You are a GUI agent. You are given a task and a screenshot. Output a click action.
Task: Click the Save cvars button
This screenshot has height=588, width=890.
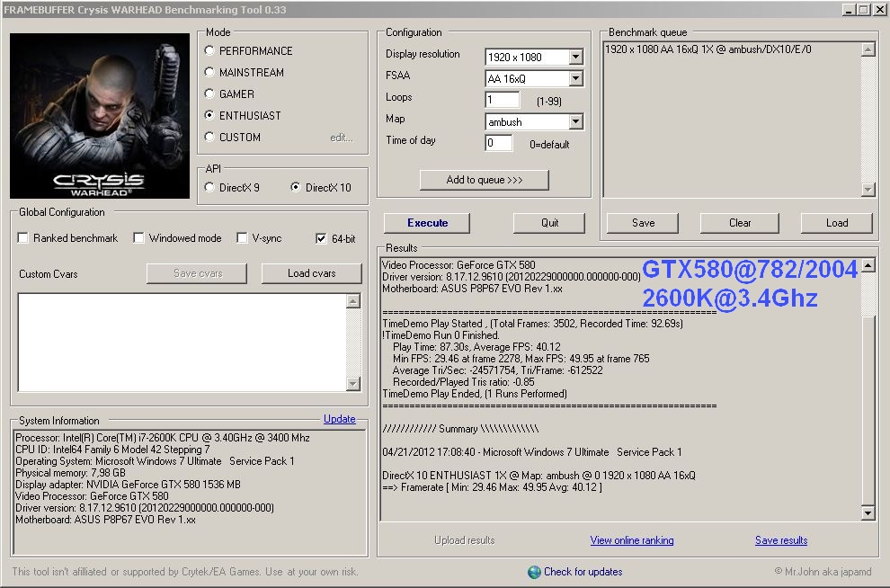pos(197,273)
